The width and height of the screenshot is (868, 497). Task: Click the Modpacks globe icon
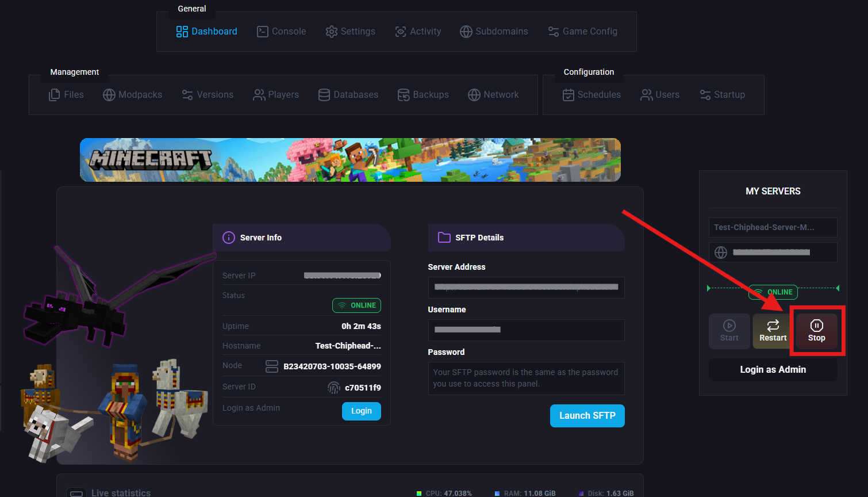(x=109, y=95)
